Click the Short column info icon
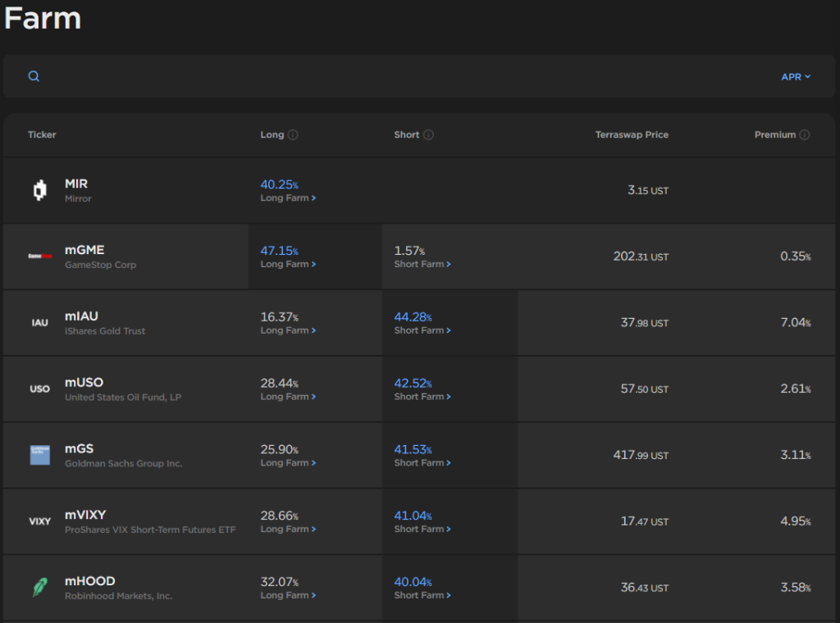This screenshot has height=623, width=840. (428, 135)
